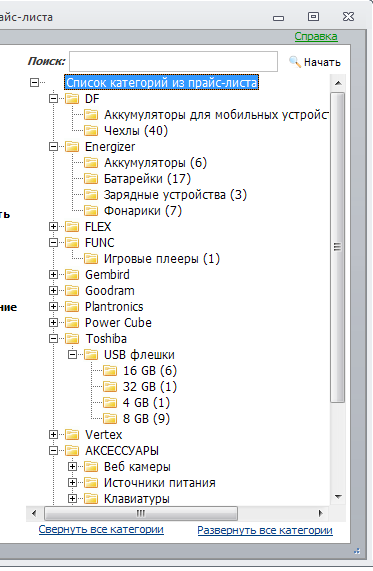Select Игровые плееры (1) item
The height and width of the screenshot is (571, 373).
coord(162,259)
